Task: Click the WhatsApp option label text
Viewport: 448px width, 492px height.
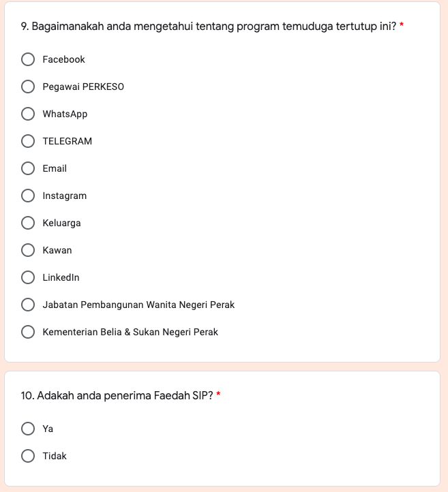Action: coord(65,114)
